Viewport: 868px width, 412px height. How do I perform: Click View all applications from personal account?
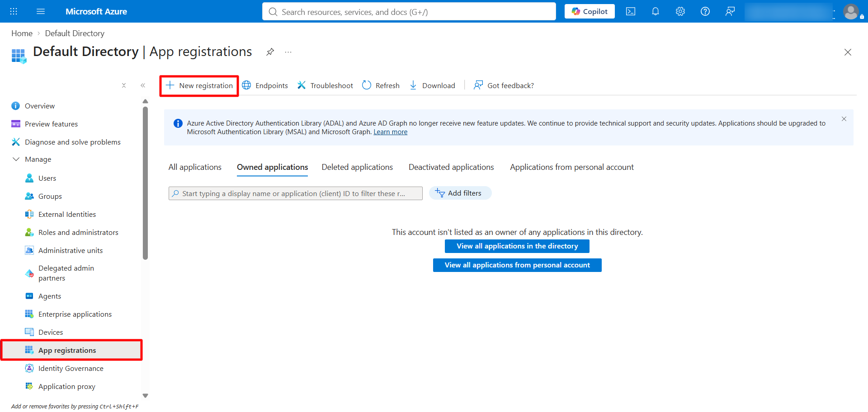pos(517,265)
